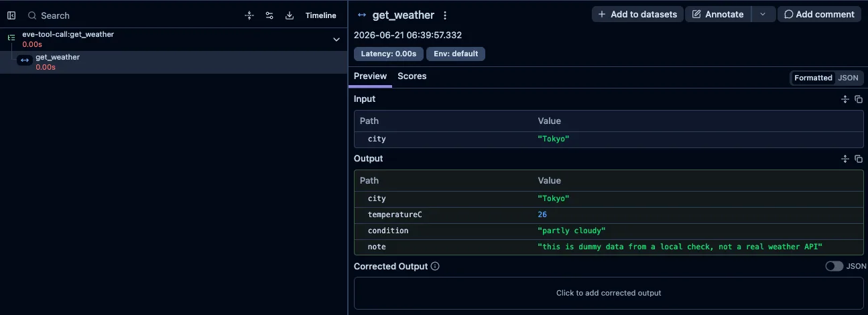The height and width of the screenshot is (315, 868).
Task: Copy the Input section contents
Action: pos(859,99)
